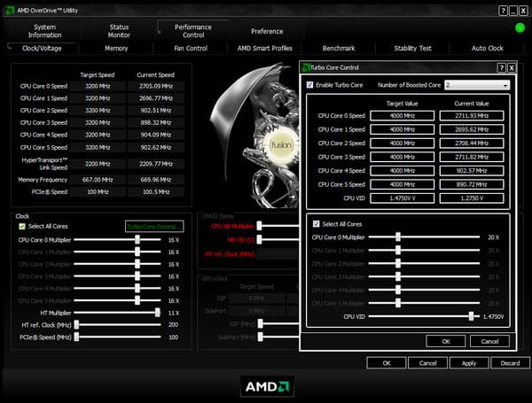Close the Turbo Core Control dialog
The image size is (532, 403).
tap(512, 68)
